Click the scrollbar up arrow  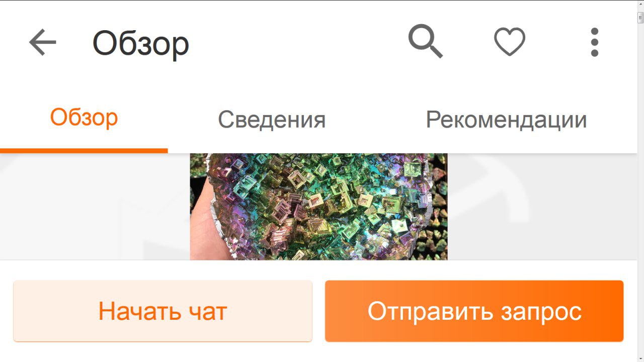coord(640,4)
